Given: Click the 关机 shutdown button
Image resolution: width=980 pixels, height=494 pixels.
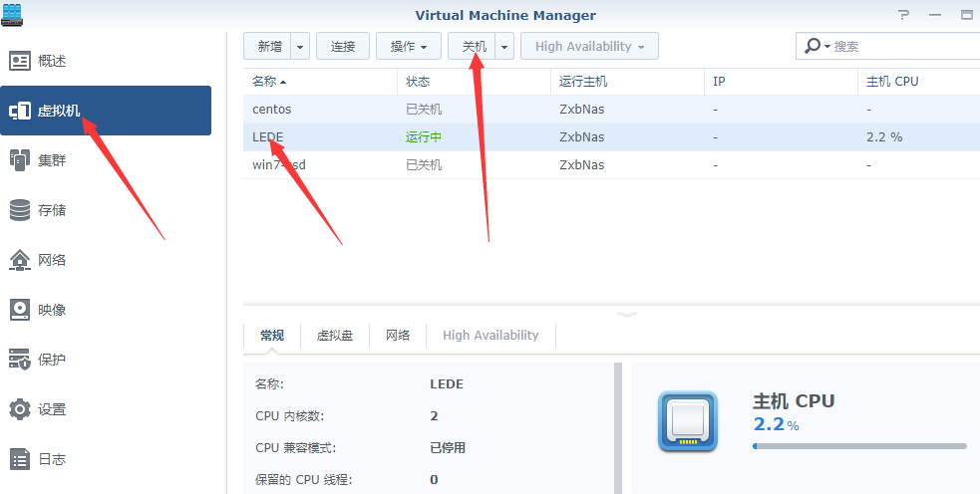Looking at the screenshot, I should coord(474,46).
